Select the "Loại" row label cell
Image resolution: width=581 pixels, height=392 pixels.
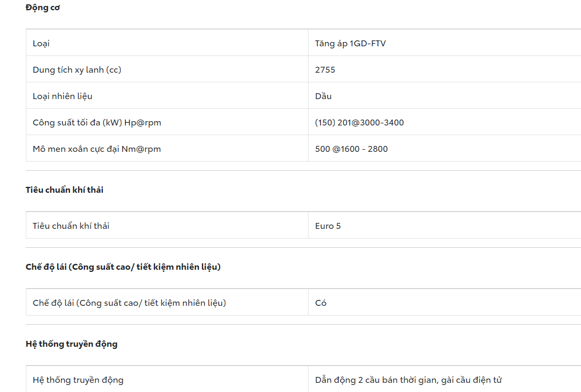pyautogui.click(x=41, y=44)
